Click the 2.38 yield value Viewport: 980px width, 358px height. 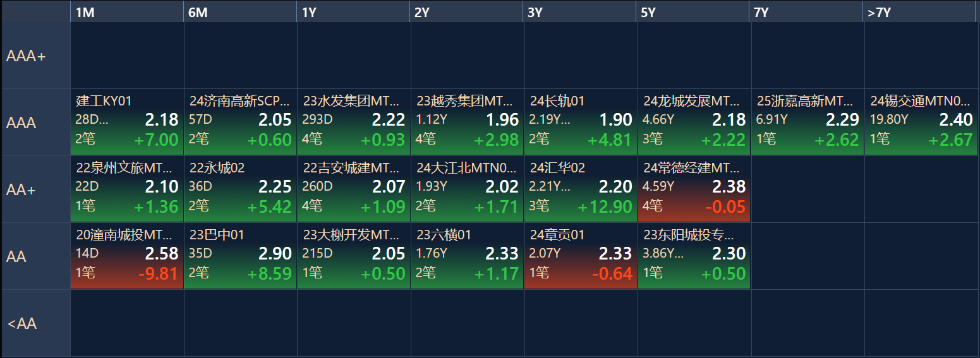[729, 186]
